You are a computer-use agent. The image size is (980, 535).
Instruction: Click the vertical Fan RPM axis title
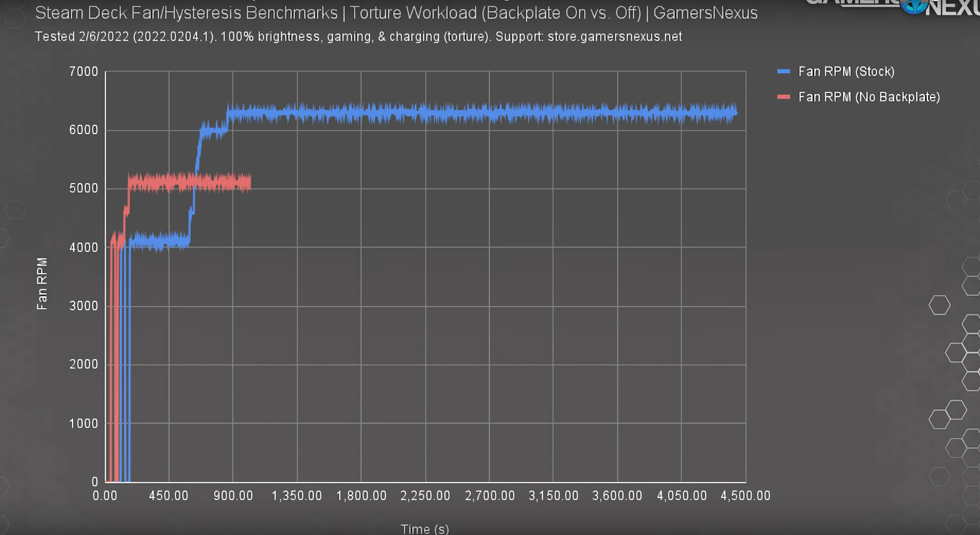click(42, 283)
